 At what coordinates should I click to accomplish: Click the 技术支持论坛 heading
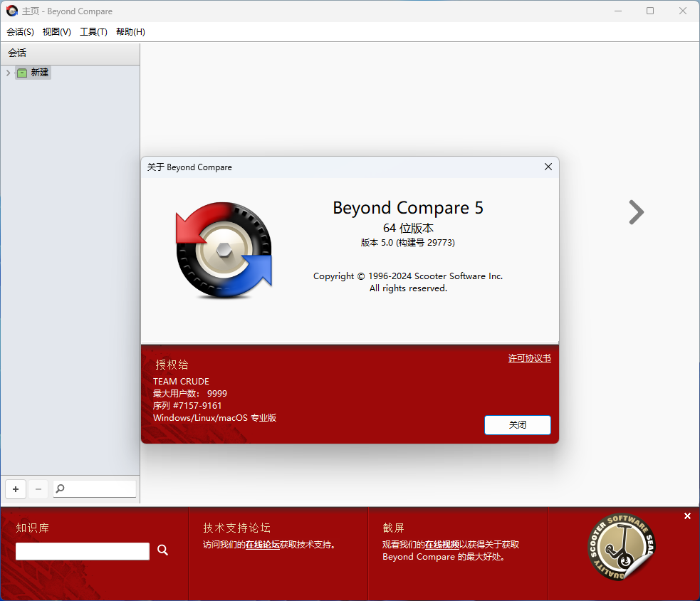(237, 528)
